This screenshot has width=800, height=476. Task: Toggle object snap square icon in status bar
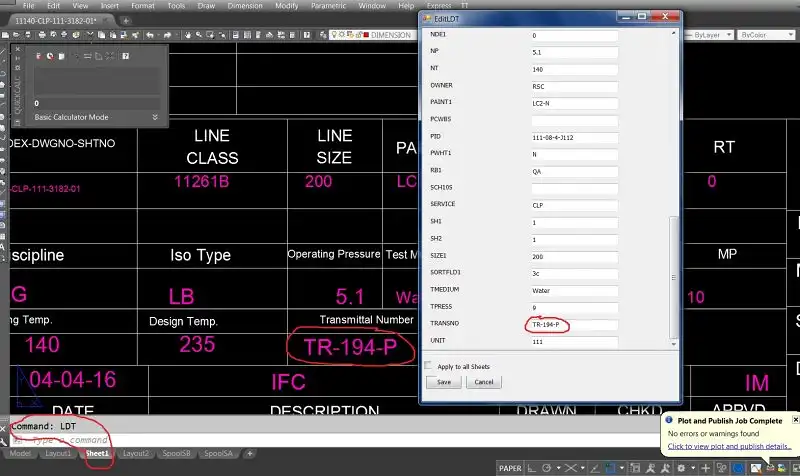(x=610, y=468)
